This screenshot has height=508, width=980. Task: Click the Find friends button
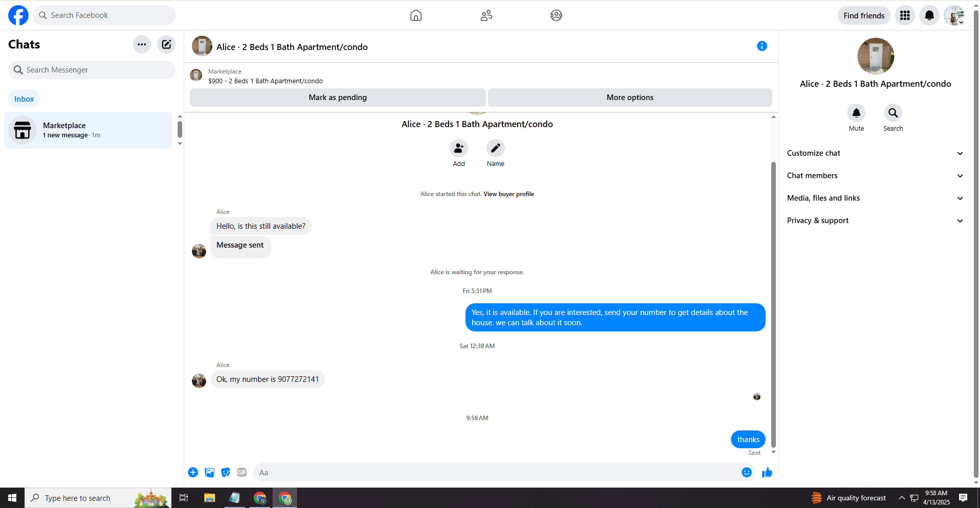[x=864, y=15]
